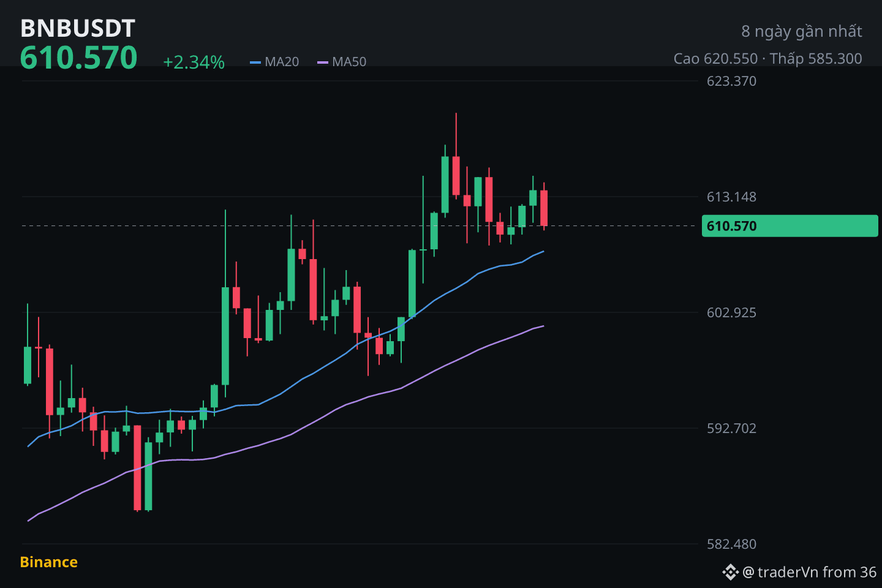Viewport: 882px width, 588px height.
Task: Click the +2.34% change value
Action: coord(194,62)
